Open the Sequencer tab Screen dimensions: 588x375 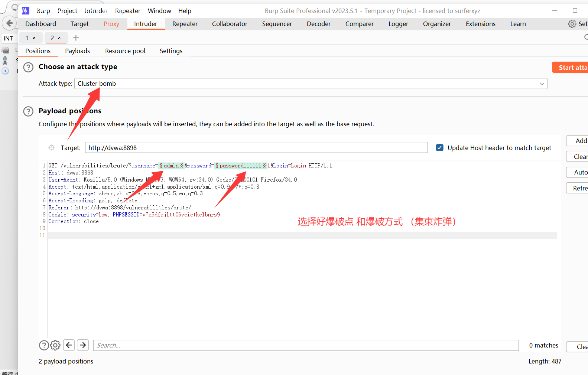point(277,24)
